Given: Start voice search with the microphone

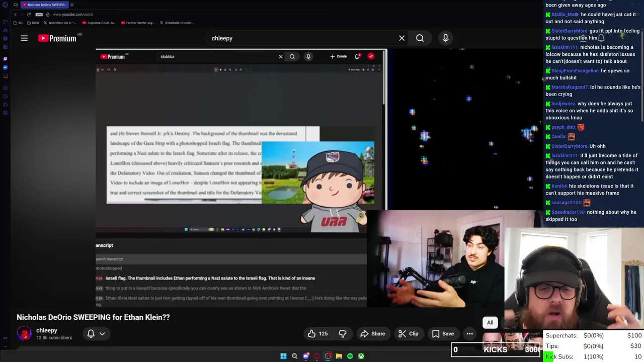Looking at the screenshot, I should pyautogui.click(x=445, y=38).
